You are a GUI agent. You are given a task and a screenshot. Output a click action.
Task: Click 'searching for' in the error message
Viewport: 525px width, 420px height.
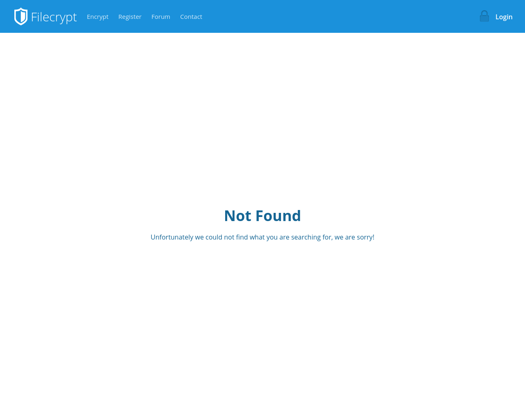coord(312,237)
